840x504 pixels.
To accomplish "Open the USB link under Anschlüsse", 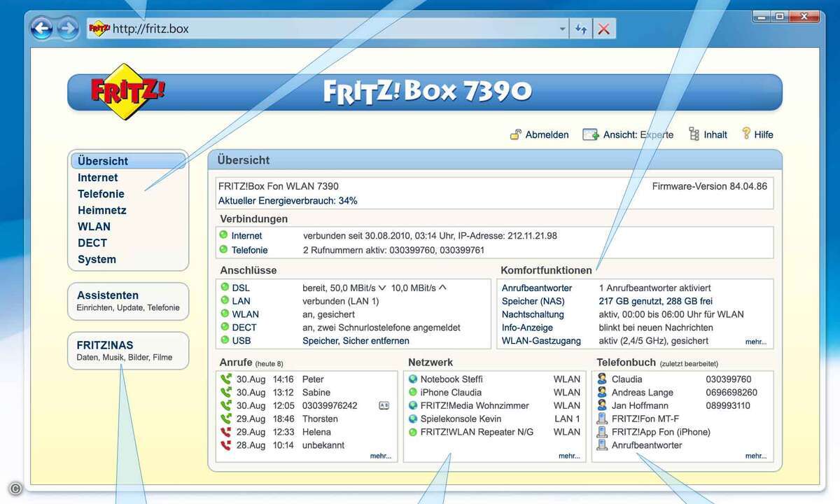I will 241,341.
